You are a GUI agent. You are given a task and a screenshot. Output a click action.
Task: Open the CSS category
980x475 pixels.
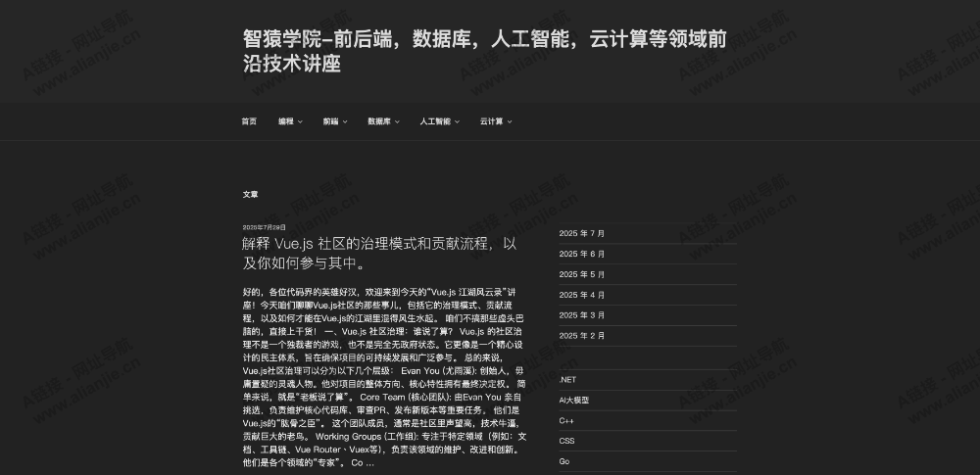click(x=566, y=442)
